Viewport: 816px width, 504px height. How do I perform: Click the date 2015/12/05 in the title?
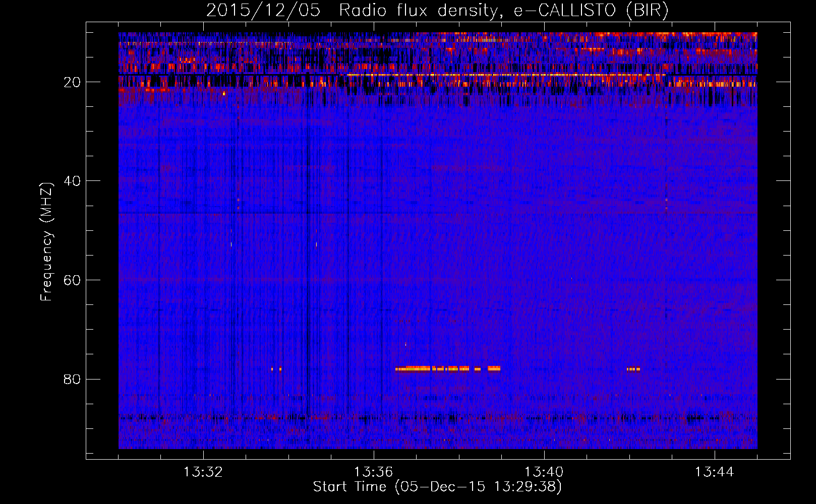(x=263, y=11)
